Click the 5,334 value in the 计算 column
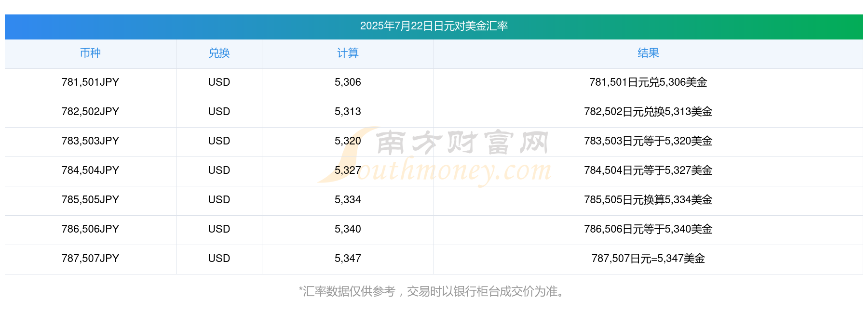Viewport: 868px width, 313px height. 348,200
